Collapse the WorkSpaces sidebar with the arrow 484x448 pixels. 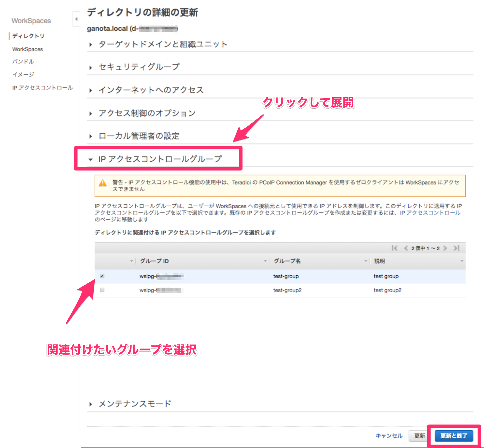click(x=76, y=19)
